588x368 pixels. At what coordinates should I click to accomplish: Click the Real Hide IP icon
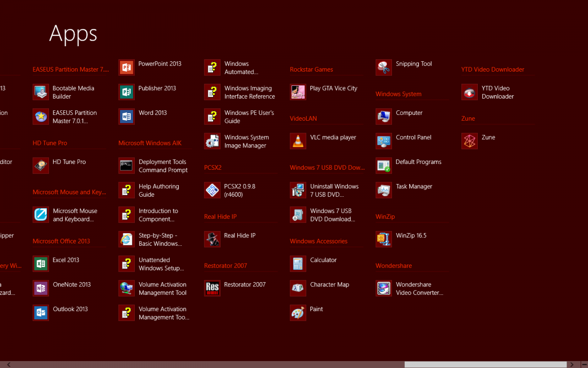(x=212, y=239)
